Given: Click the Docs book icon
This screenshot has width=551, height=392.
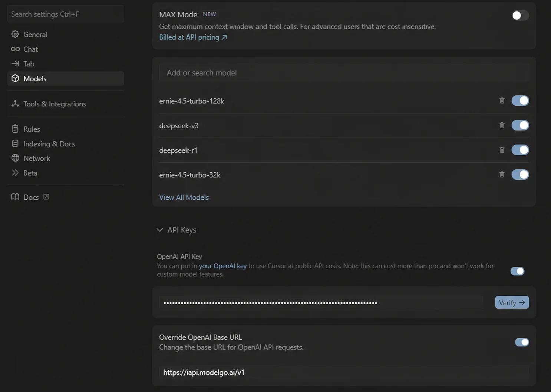Looking at the screenshot, I should (x=15, y=197).
